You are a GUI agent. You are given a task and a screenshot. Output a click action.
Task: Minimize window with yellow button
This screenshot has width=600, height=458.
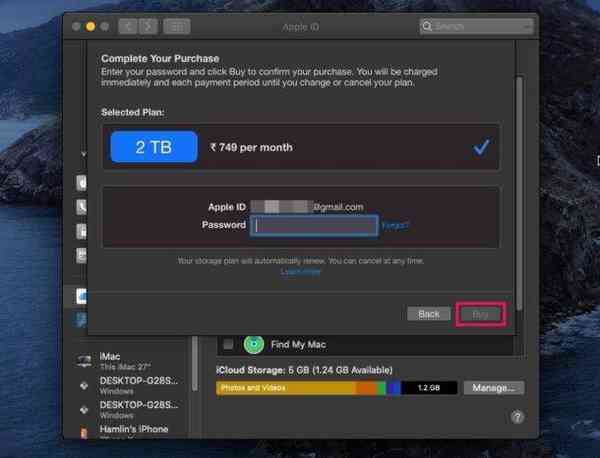tap(91, 26)
